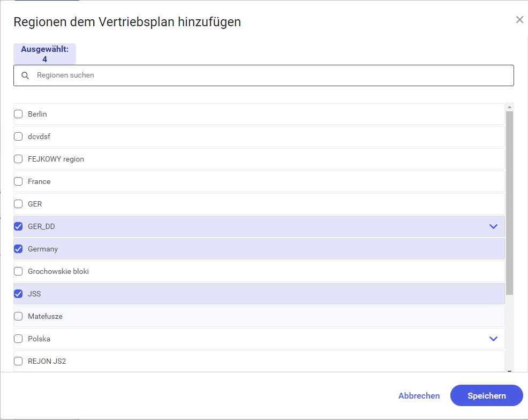
Task: Select the dcvdsf region checkbox
Action: 18,136
